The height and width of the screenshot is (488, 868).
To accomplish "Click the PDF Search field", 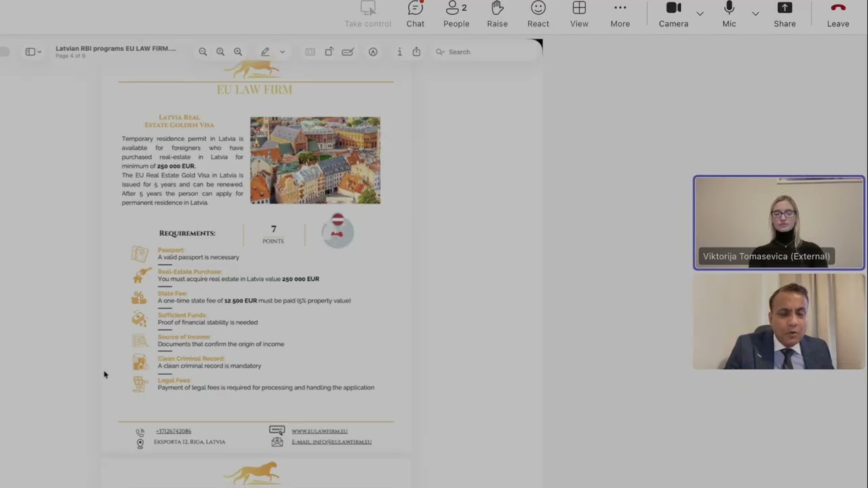I will click(x=485, y=52).
